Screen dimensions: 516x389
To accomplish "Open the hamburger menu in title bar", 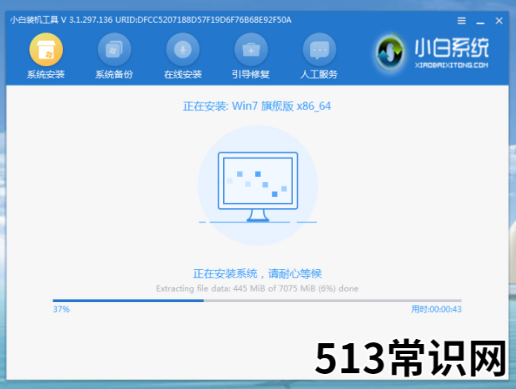I will 462,21.
